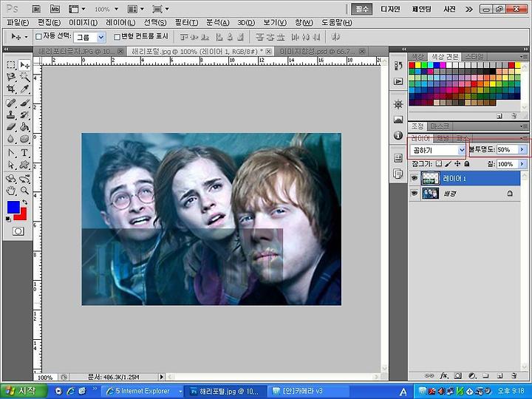Open the 칠 fill slider arrow
This screenshot has height=399, width=532.
[522, 164]
